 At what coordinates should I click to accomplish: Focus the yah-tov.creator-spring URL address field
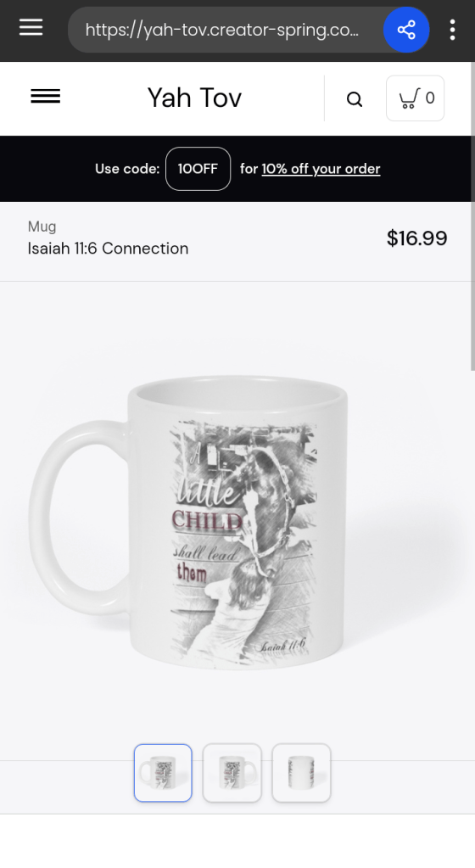[224, 30]
